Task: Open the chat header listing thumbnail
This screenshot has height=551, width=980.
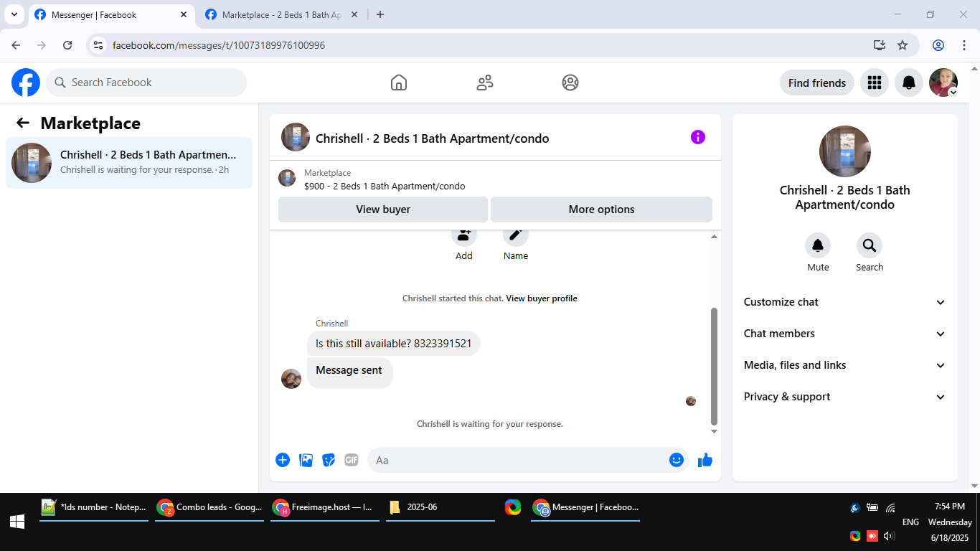Action: 296,137
